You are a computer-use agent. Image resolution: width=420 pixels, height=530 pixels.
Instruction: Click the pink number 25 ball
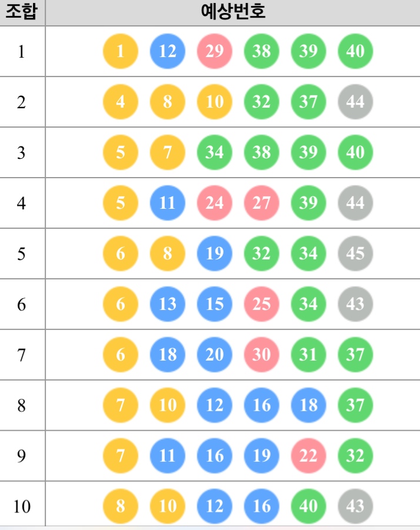262,304
